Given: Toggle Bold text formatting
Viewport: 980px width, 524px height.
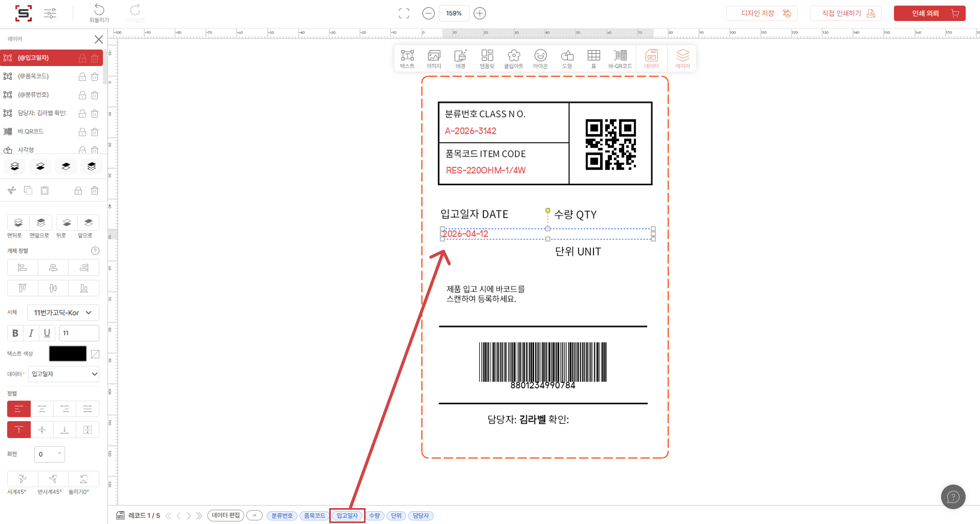Looking at the screenshot, I should (15, 333).
